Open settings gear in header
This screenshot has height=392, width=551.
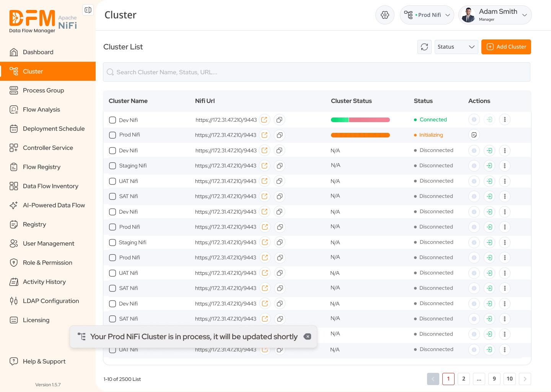pos(385,15)
